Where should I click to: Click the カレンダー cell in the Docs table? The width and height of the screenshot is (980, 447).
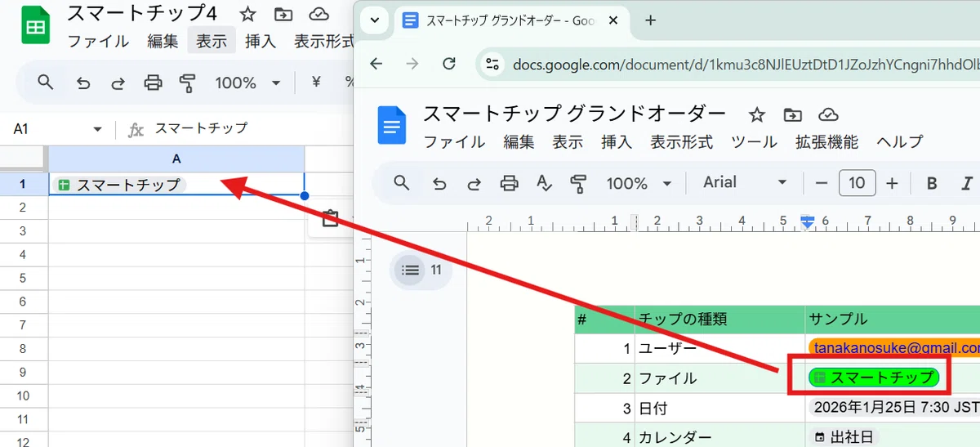(x=719, y=437)
